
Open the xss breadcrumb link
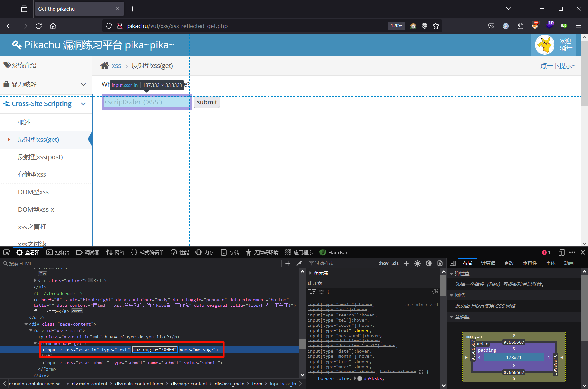coord(116,66)
